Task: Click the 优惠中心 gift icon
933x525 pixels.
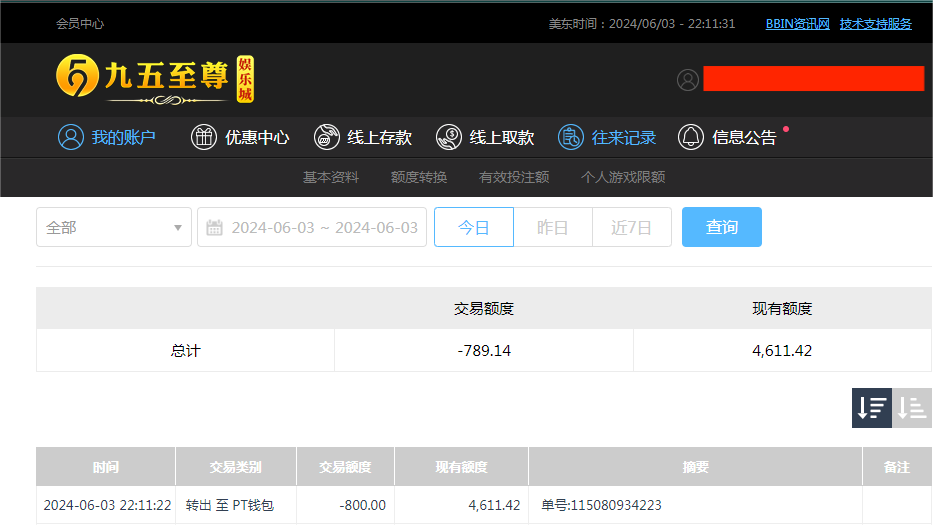Action: (203, 138)
